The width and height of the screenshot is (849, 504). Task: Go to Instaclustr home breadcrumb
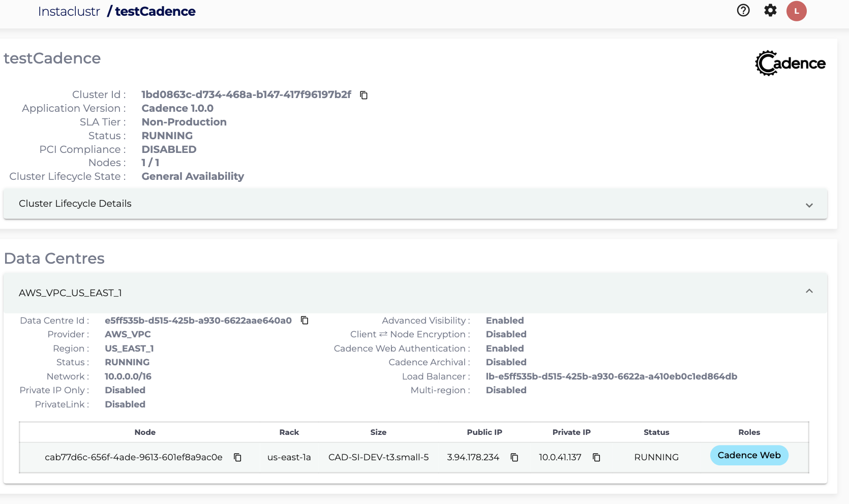pyautogui.click(x=69, y=12)
